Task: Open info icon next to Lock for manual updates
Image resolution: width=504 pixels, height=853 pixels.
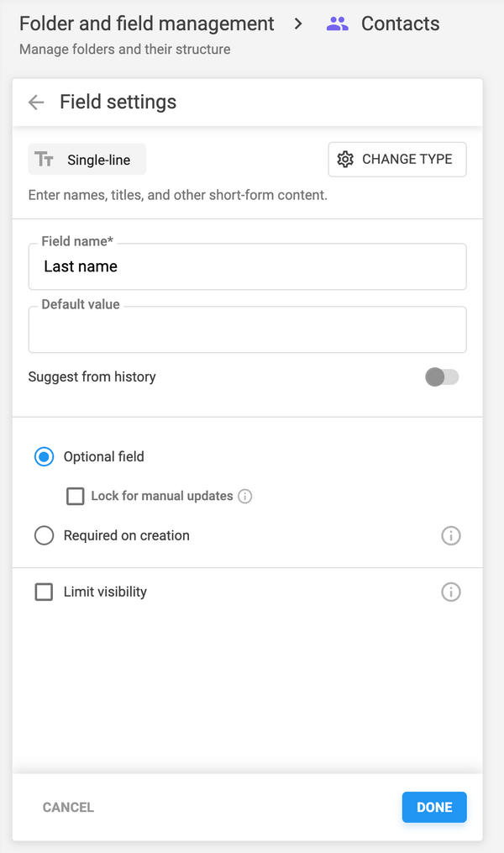Action: (245, 497)
